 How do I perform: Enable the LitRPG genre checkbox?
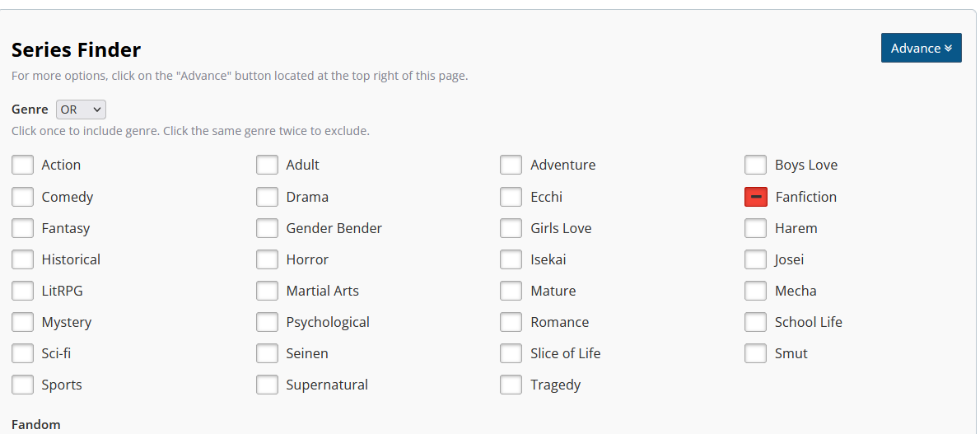[23, 291]
